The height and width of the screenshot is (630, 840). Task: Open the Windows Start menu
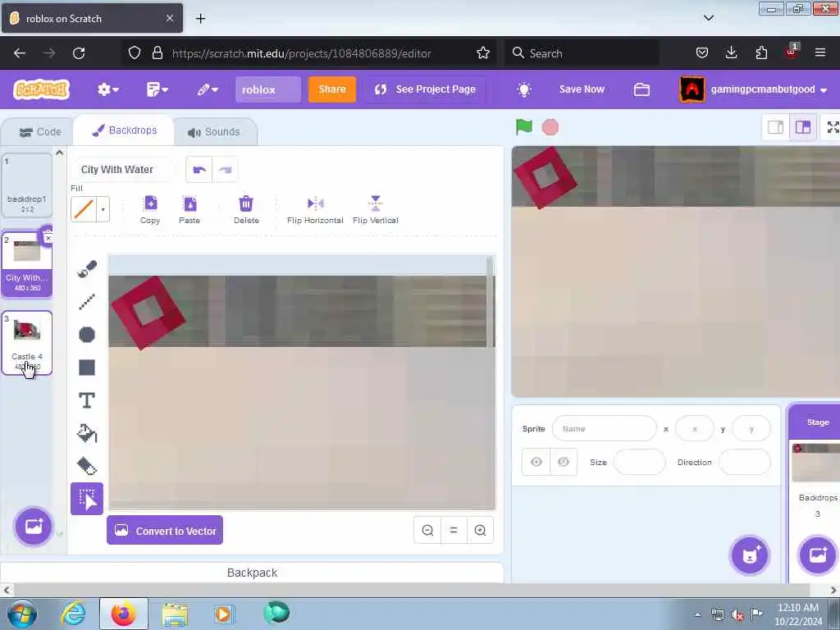22,614
